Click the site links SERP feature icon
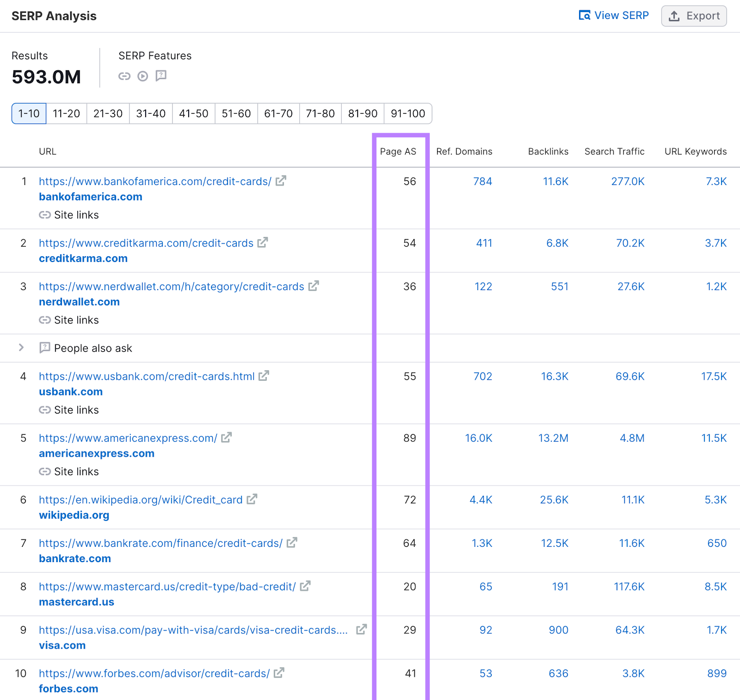The width and height of the screenshot is (740, 700). click(x=124, y=76)
